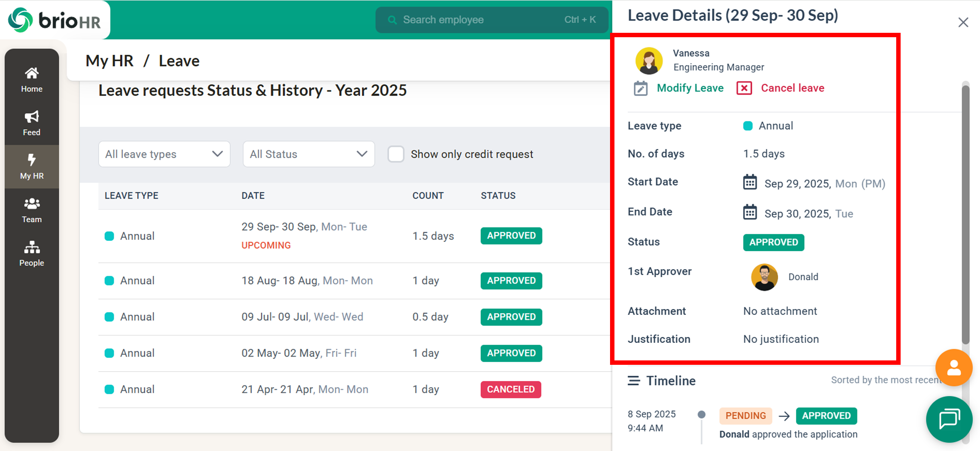Screen dimensions: 980x451
Task: Click the STATUS column header
Action: [x=498, y=195]
